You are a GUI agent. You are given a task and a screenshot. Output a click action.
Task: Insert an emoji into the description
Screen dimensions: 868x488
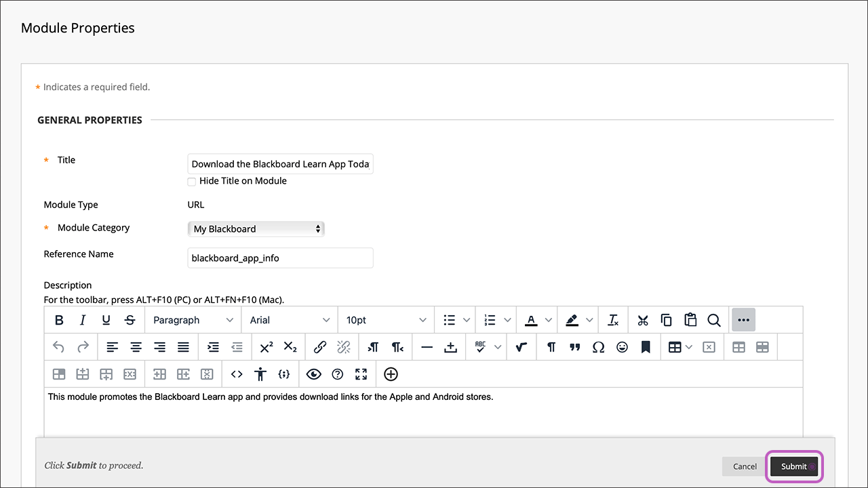point(622,346)
